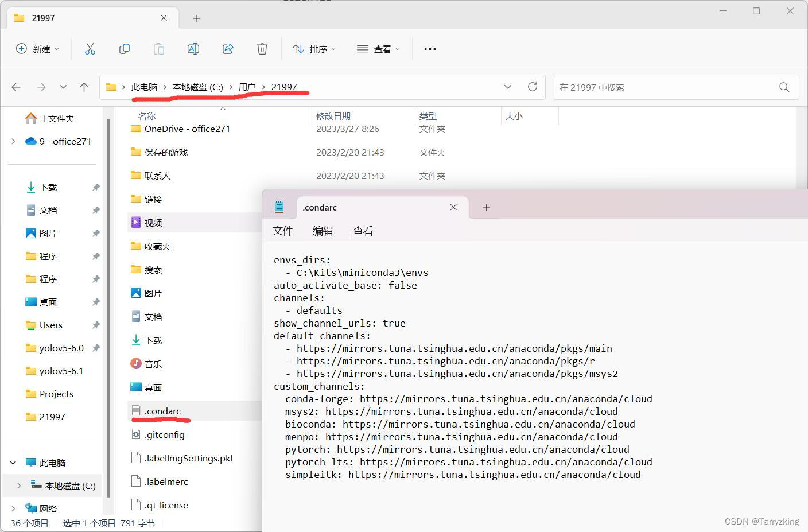Add a new Explorer tab with plus
808x532 pixels.
197,18
